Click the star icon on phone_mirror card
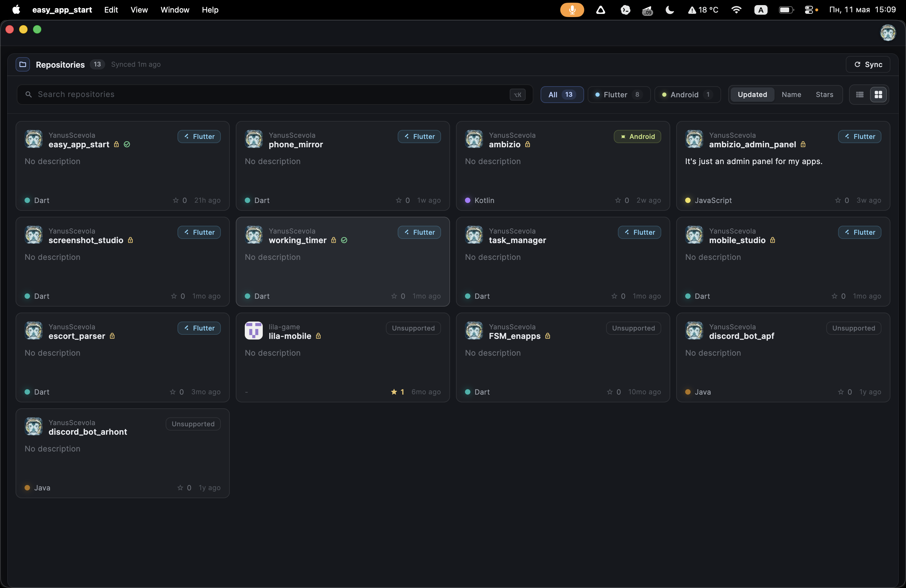This screenshot has height=588, width=906. pos(398,200)
